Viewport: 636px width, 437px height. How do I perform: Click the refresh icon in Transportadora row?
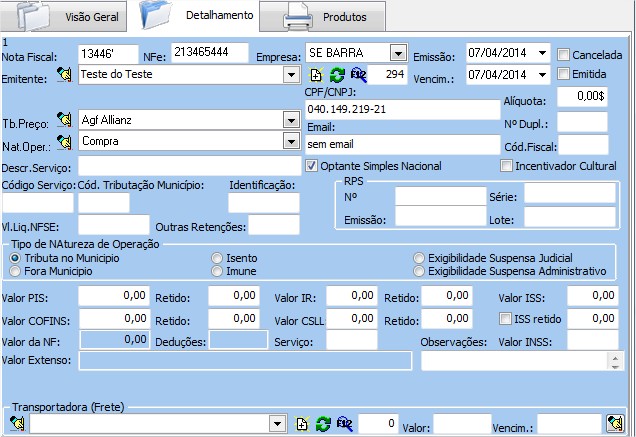click(323, 424)
